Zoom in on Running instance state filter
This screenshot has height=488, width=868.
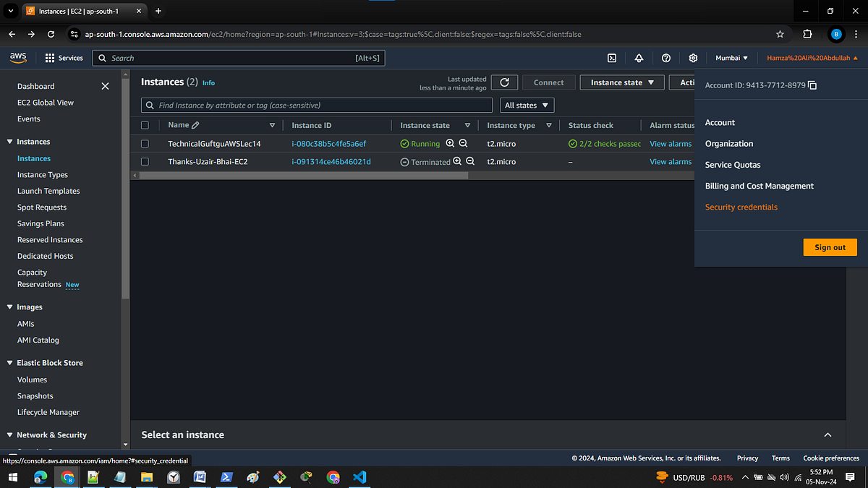tap(450, 143)
